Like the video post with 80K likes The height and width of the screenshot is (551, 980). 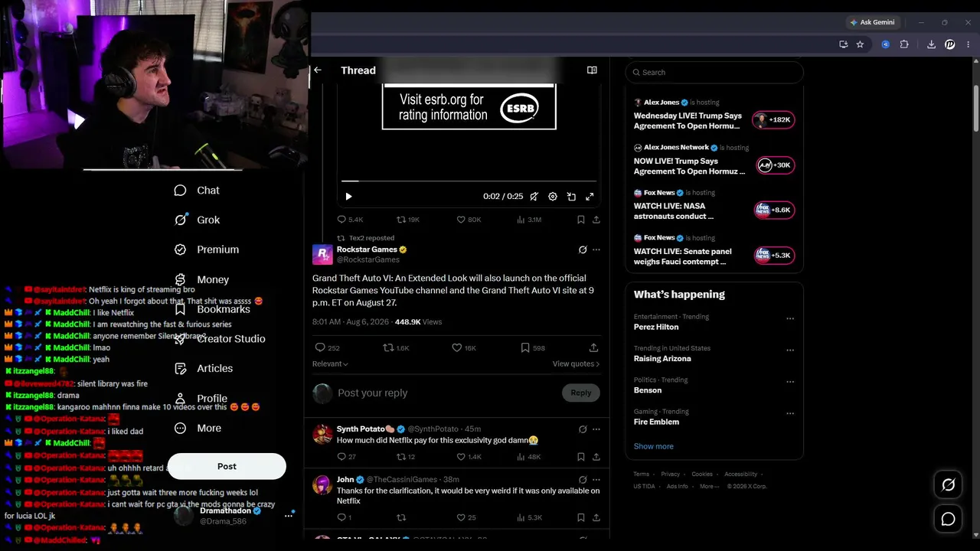(x=469, y=220)
